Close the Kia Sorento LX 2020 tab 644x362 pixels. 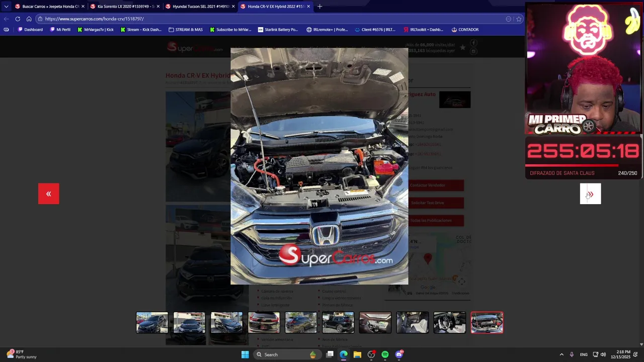158,7
